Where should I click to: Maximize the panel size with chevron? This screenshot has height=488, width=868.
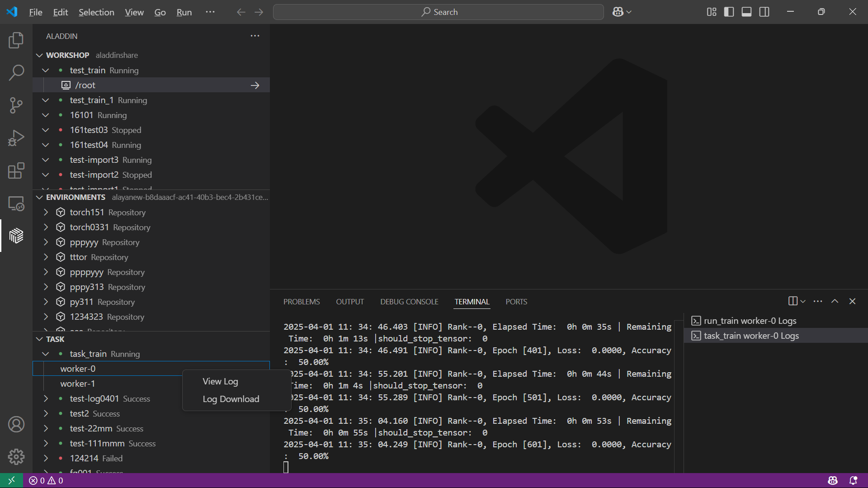835,301
